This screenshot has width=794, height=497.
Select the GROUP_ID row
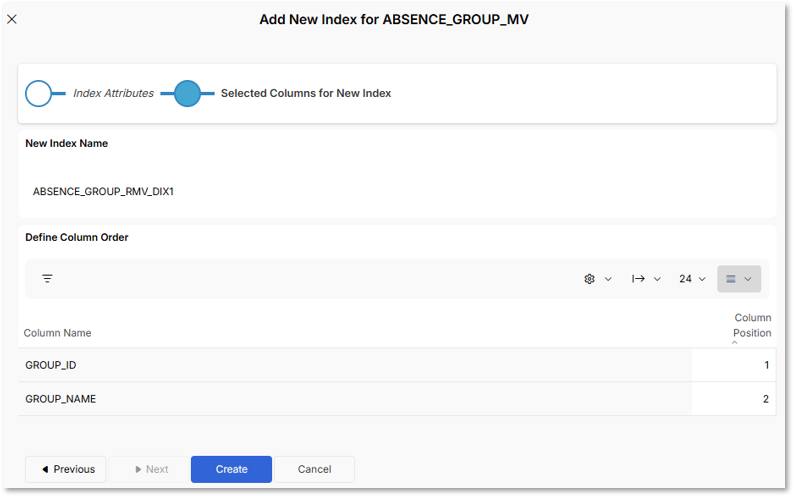click(397, 365)
